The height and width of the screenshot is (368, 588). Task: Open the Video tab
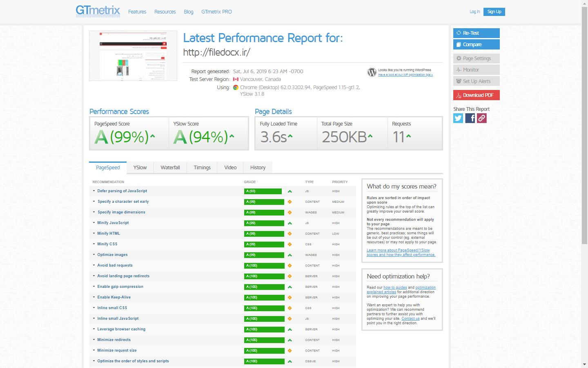[230, 168]
